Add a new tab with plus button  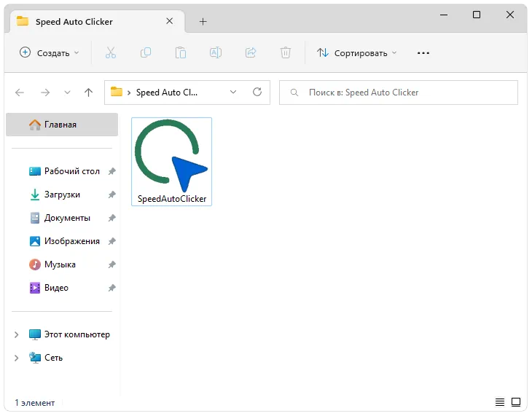pos(203,22)
